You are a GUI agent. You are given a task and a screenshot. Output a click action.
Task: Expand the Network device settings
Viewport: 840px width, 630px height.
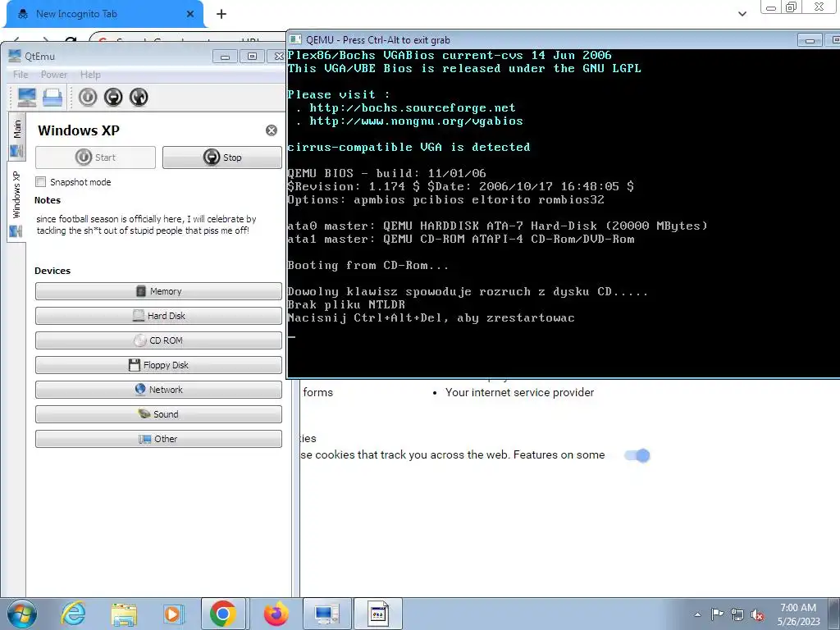click(158, 390)
